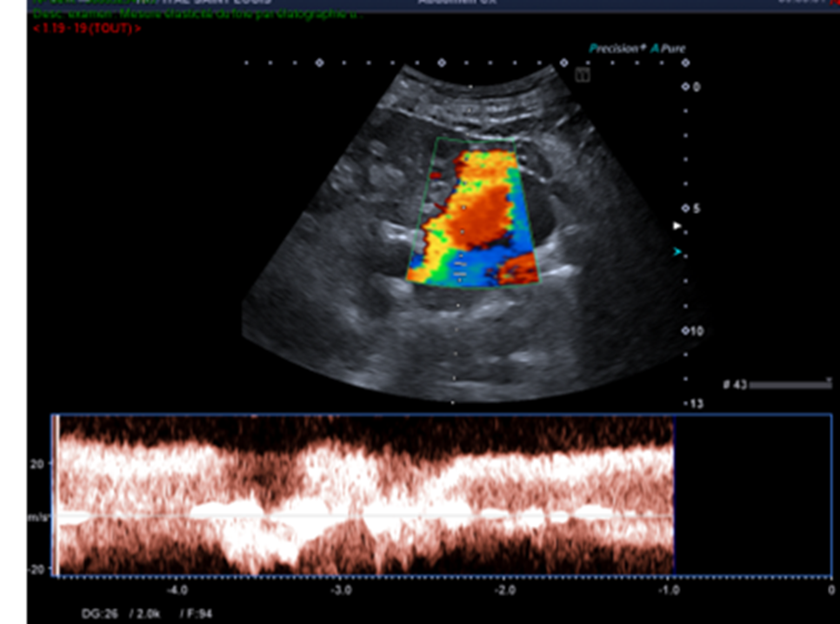Click the sweep cursor at the spectrum's right edge
Image resolution: width=840 pixels, height=624 pixels.
pyautogui.click(x=674, y=495)
